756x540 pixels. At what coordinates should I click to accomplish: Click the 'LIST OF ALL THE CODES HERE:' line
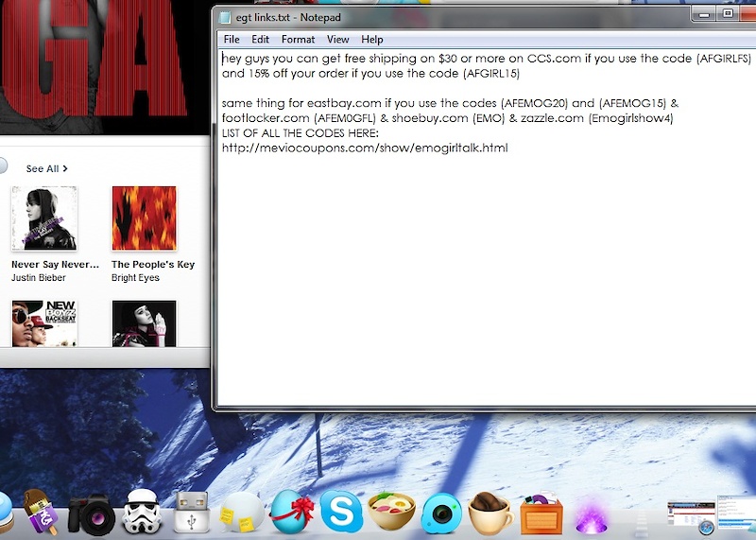(x=300, y=132)
